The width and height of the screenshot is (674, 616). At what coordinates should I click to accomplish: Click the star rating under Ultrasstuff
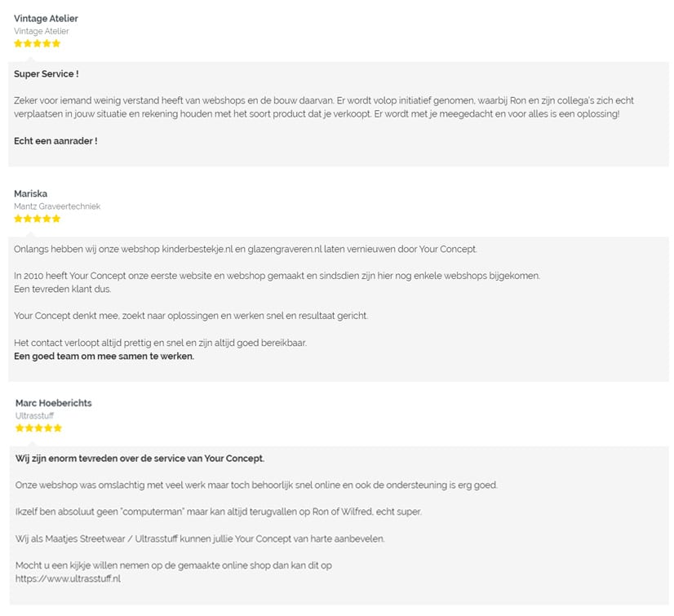(38, 428)
